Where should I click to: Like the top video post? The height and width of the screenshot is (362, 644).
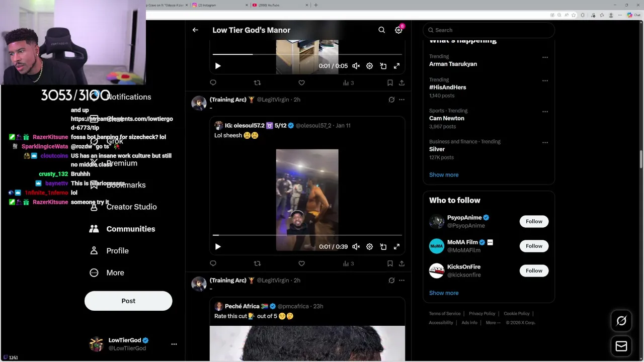[x=301, y=82]
